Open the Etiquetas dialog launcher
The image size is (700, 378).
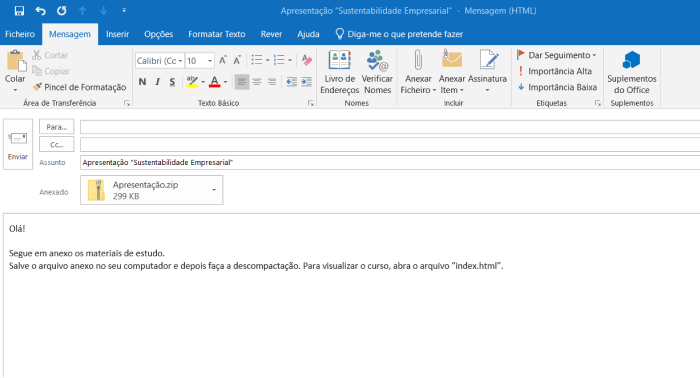[598, 103]
